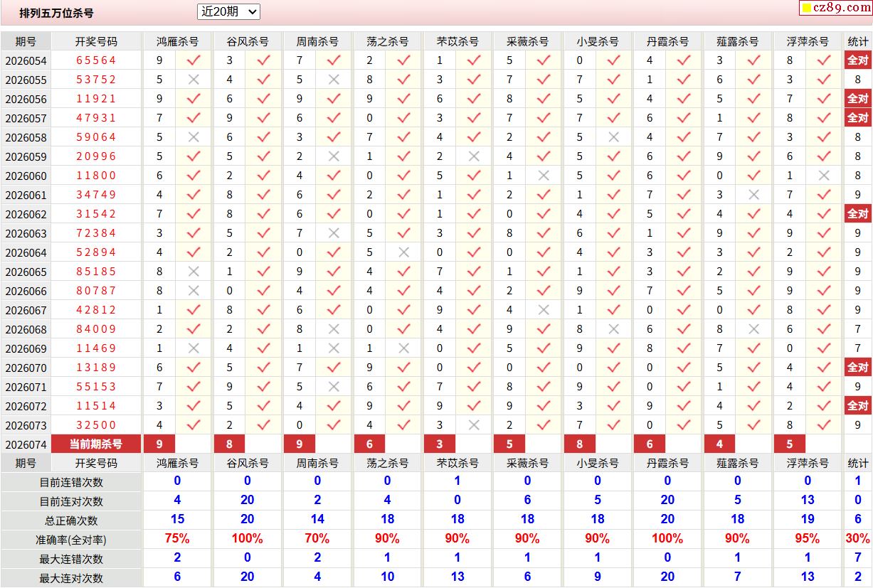Click the draw number 59064
Image resolution: width=873 pixels, height=588 pixels.
pyautogui.click(x=96, y=137)
